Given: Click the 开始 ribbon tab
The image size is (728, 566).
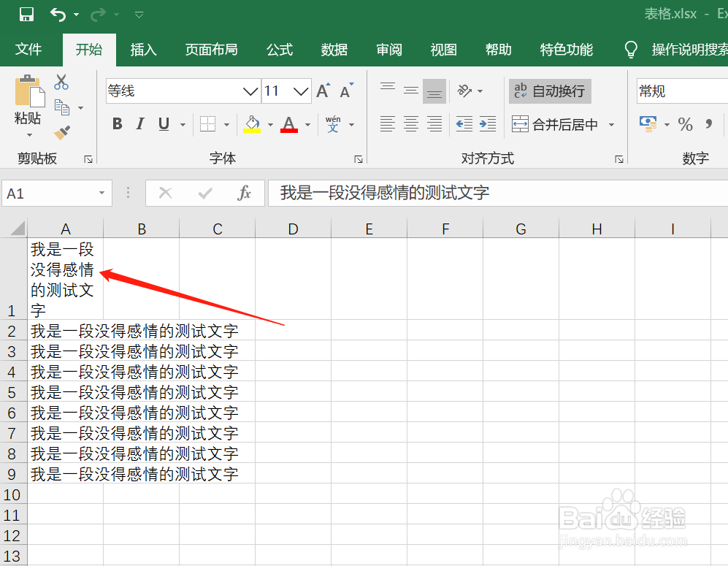Looking at the screenshot, I should click(x=88, y=50).
